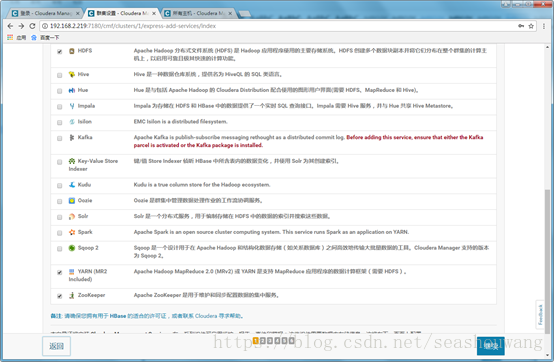Open a new browser tab
This screenshot has height=362, width=554.
245,14
